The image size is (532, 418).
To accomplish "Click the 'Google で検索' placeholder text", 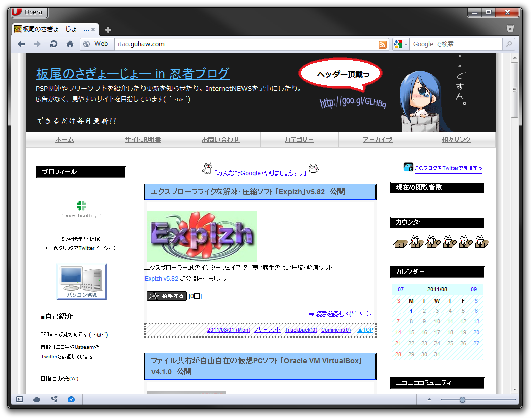I will [433, 44].
